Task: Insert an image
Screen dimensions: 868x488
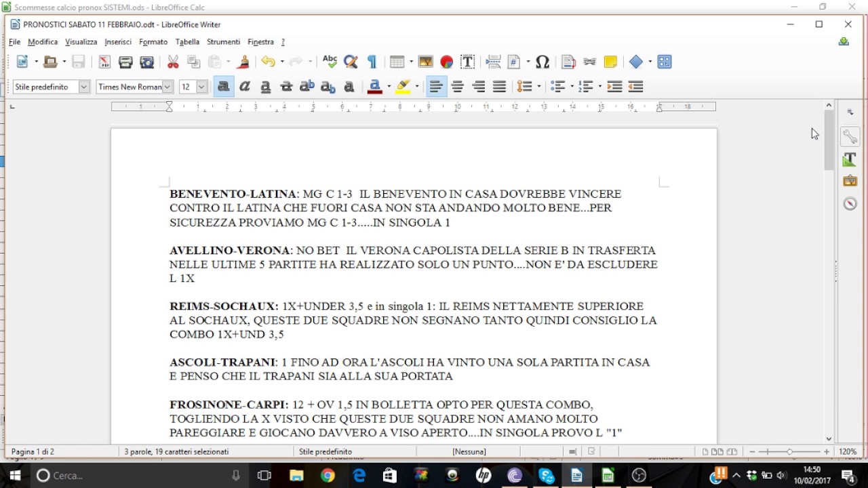Action: tap(426, 62)
